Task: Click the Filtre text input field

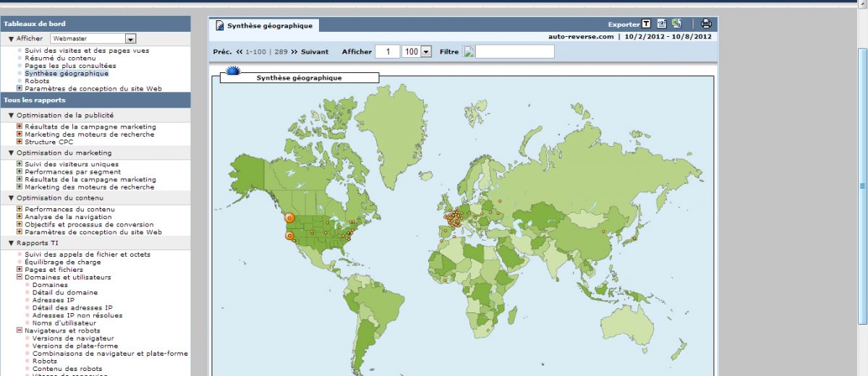Action: coord(514,51)
